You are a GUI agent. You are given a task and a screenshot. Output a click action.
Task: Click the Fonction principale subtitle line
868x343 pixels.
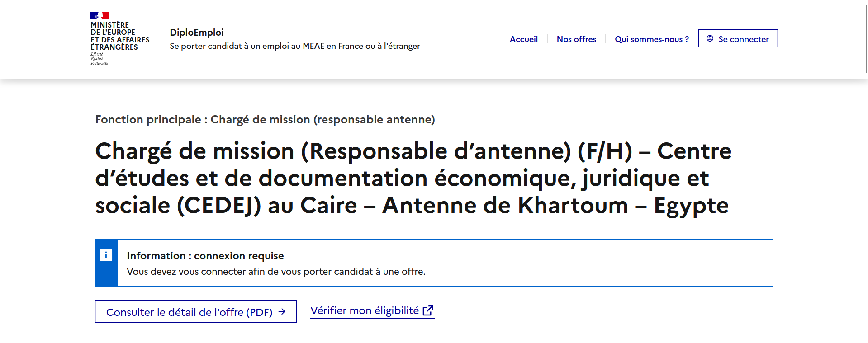click(265, 120)
